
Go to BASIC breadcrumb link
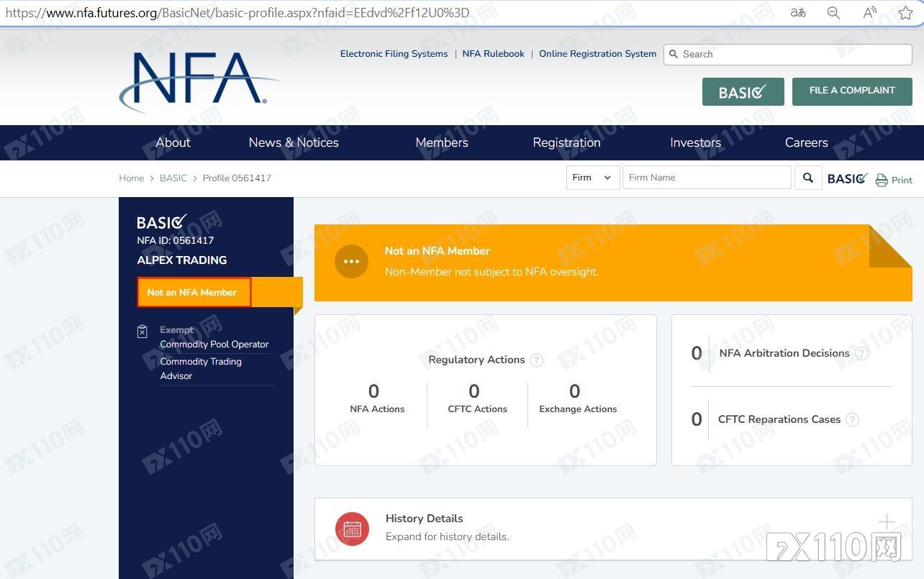click(173, 178)
